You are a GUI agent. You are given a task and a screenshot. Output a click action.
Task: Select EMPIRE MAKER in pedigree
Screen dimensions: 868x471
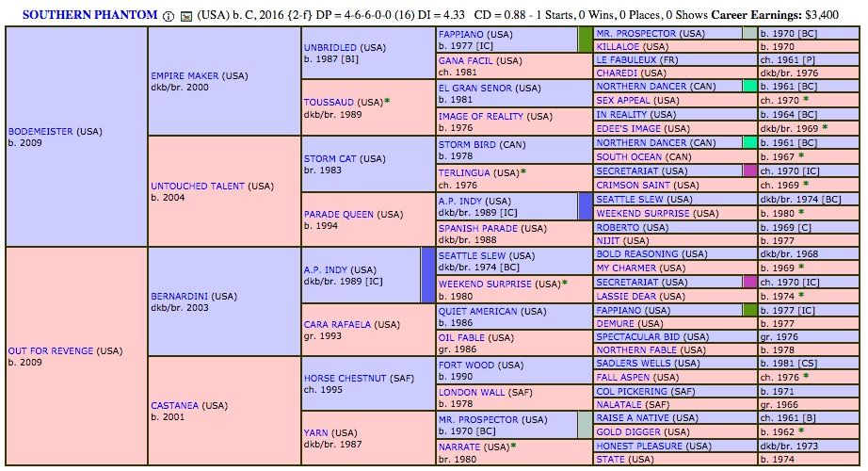pos(185,76)
